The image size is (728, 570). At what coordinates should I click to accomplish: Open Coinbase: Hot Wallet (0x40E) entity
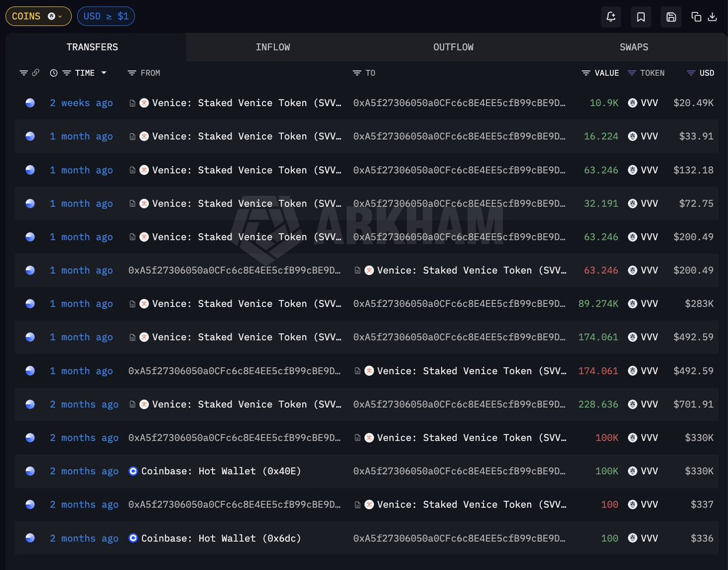[221, 471]
